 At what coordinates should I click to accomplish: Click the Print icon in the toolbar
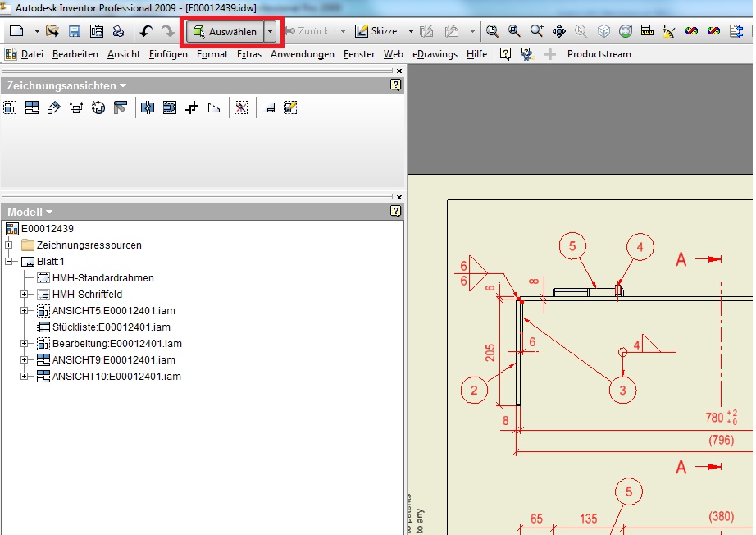(x=118, y=31)
